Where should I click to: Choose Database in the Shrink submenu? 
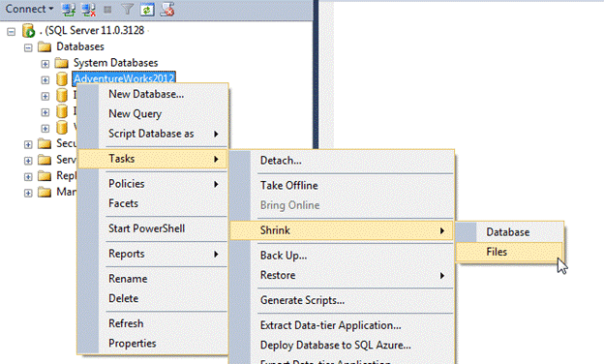pyautogui.click(x=509, y=232)
